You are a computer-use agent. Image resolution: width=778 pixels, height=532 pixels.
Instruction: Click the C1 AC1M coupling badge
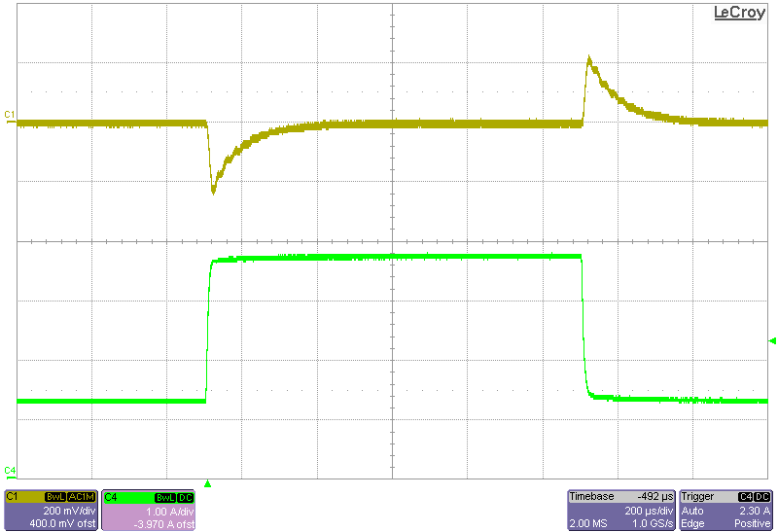pos(81,497)
